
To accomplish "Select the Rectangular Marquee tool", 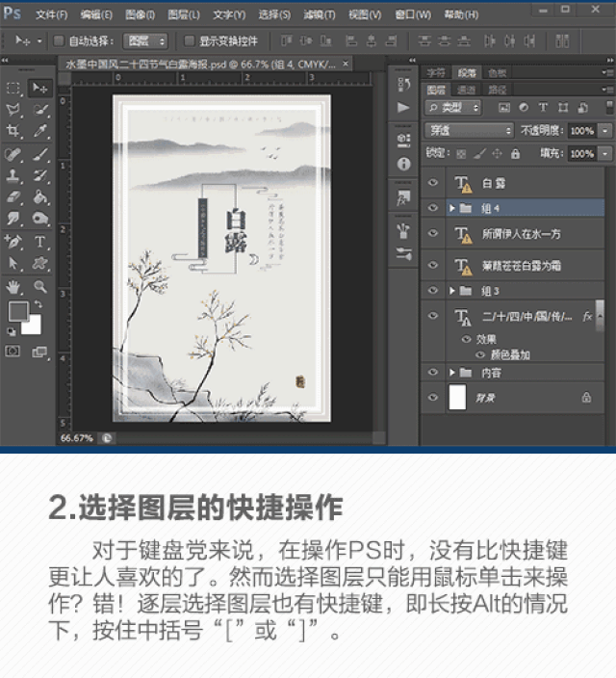I will (x=13, y=89).
